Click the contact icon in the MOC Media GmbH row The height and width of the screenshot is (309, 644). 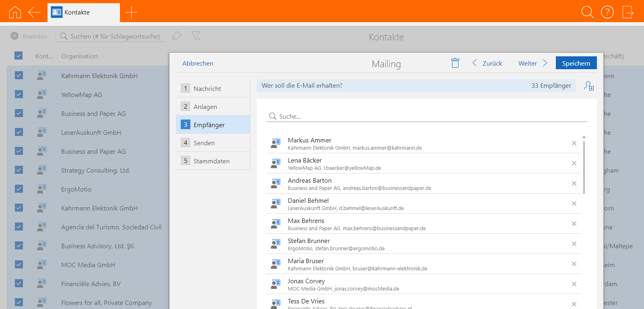(x=41, y=264)
